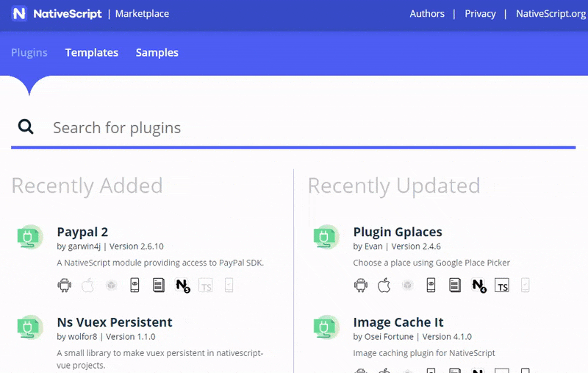Click demo phone icon for Paypal 2
This screenshot has width=588, height=373.
[x=135, y=285]
